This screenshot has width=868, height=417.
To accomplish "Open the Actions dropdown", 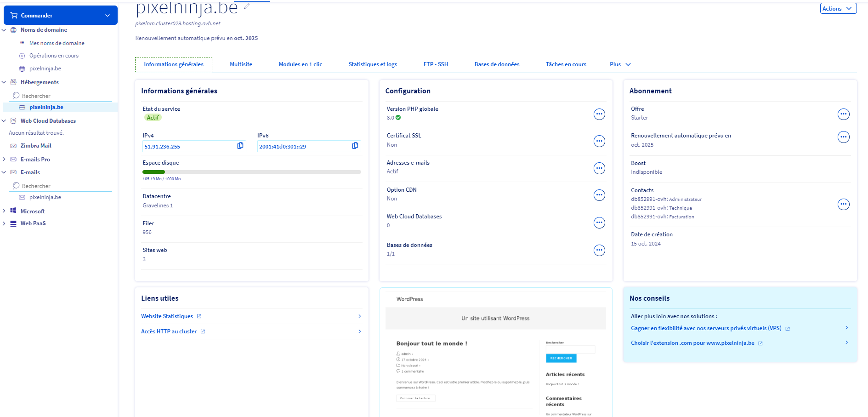I will tap(838, 9).
